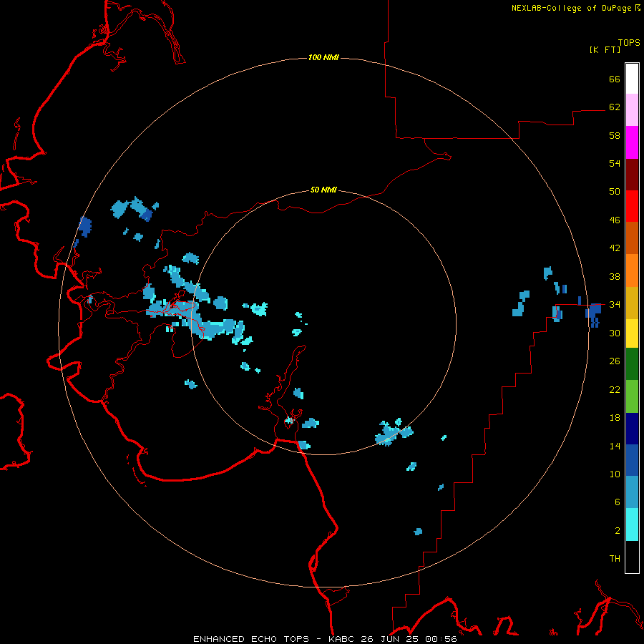This screenshot has width=644, height=644.
Task: Click the white swatch in the tops legend
Action: [x=632, y=79]
